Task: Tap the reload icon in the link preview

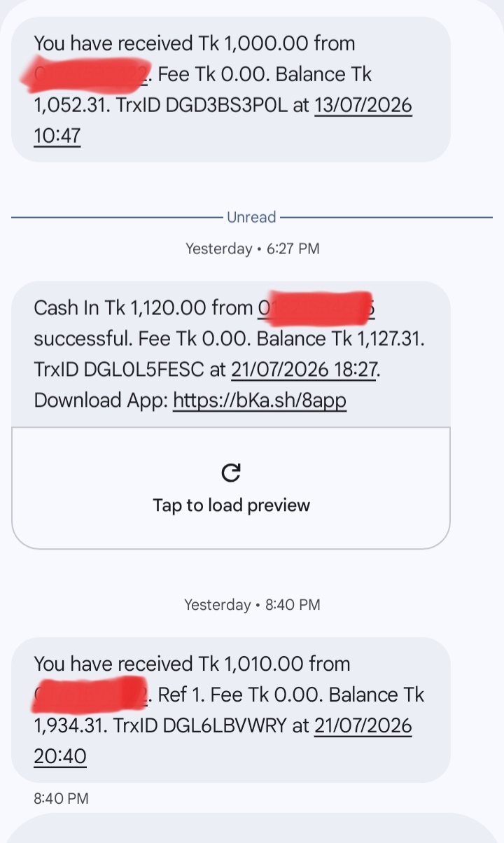Action: tap(231, 473)
